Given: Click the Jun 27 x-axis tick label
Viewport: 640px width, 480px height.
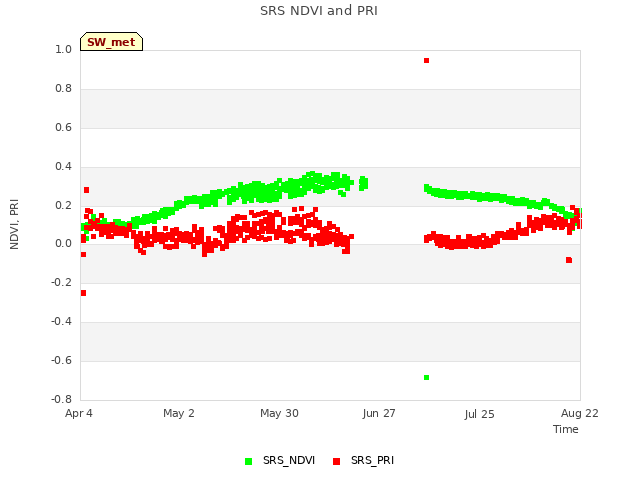Looking at the screenshot, I should pos(379,413).
